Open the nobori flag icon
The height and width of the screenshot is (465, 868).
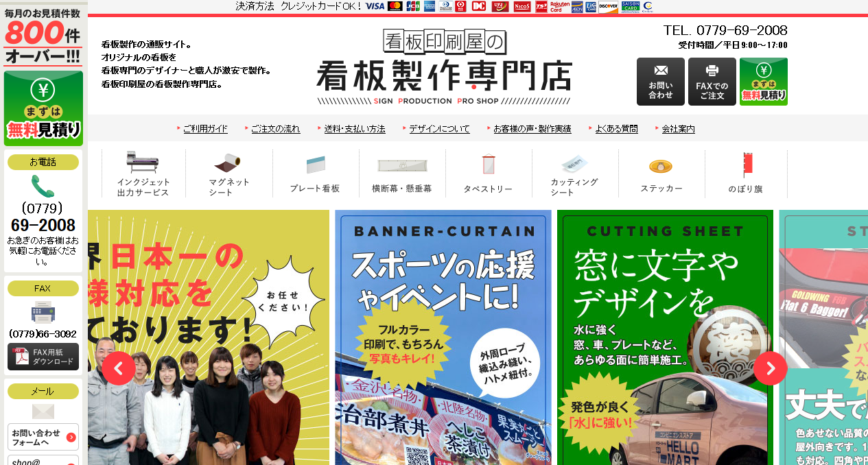pos(746,165)
